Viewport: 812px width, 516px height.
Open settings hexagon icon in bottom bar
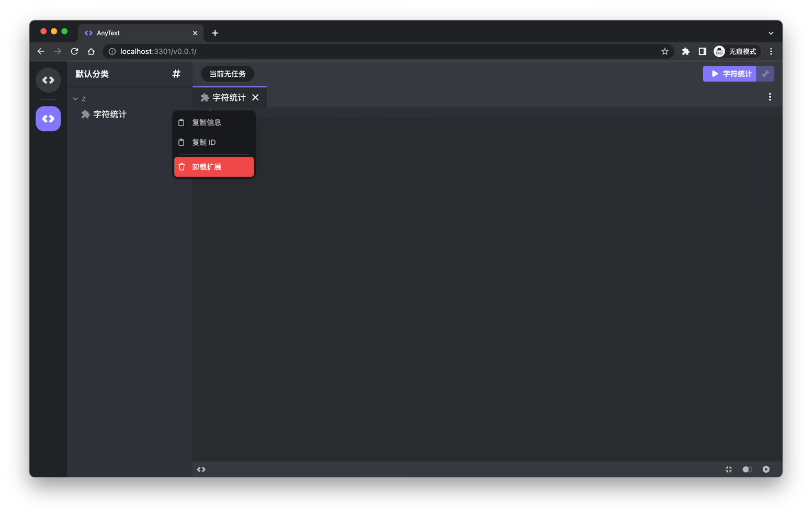coord(766,469)
